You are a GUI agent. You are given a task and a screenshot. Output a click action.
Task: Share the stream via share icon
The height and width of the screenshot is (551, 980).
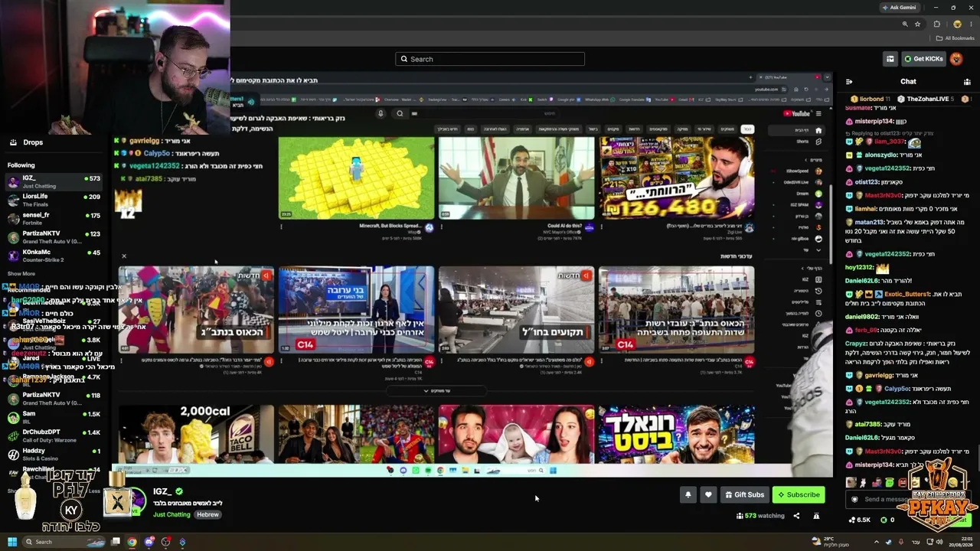pos(796,516)
